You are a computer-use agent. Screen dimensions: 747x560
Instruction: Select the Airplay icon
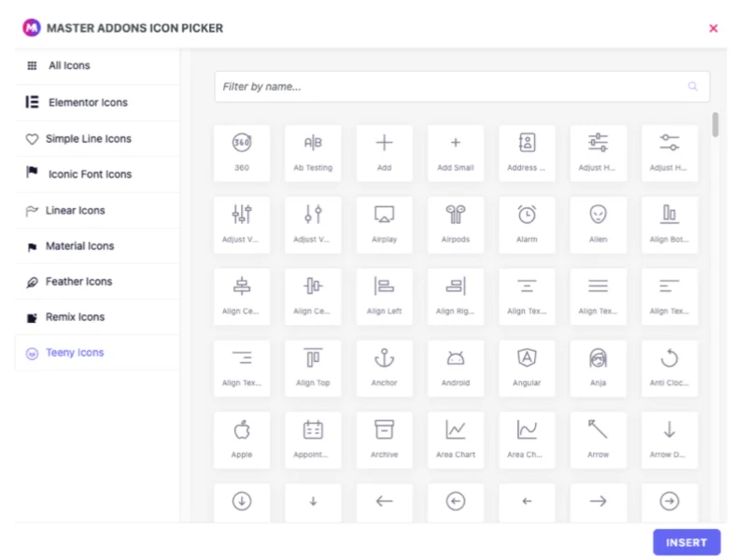tap(384, 225)
